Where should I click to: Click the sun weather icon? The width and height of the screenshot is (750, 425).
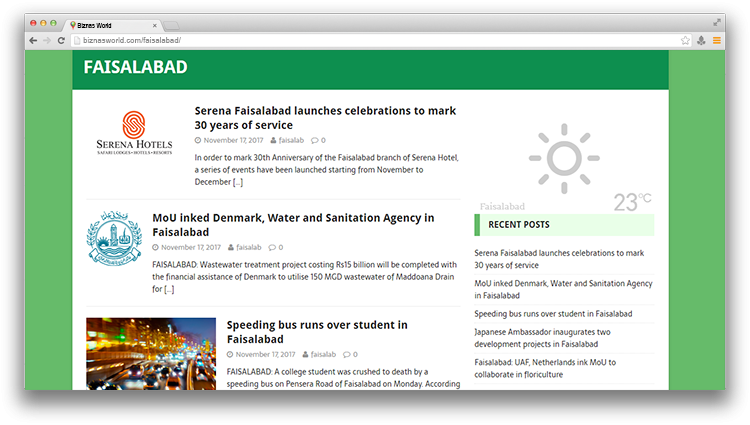point(564,159)
